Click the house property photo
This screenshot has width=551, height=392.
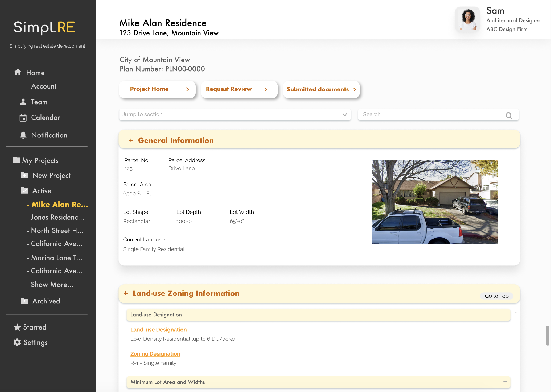[x=435, y=202]
